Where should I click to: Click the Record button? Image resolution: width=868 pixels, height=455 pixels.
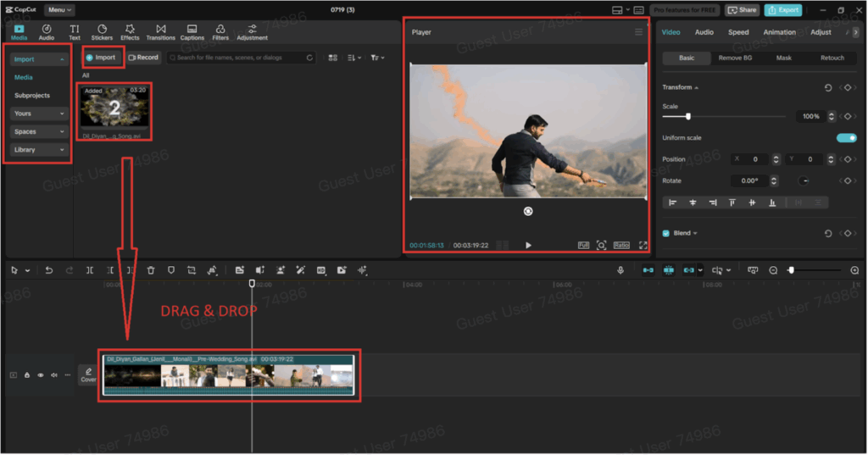point(143,58)
